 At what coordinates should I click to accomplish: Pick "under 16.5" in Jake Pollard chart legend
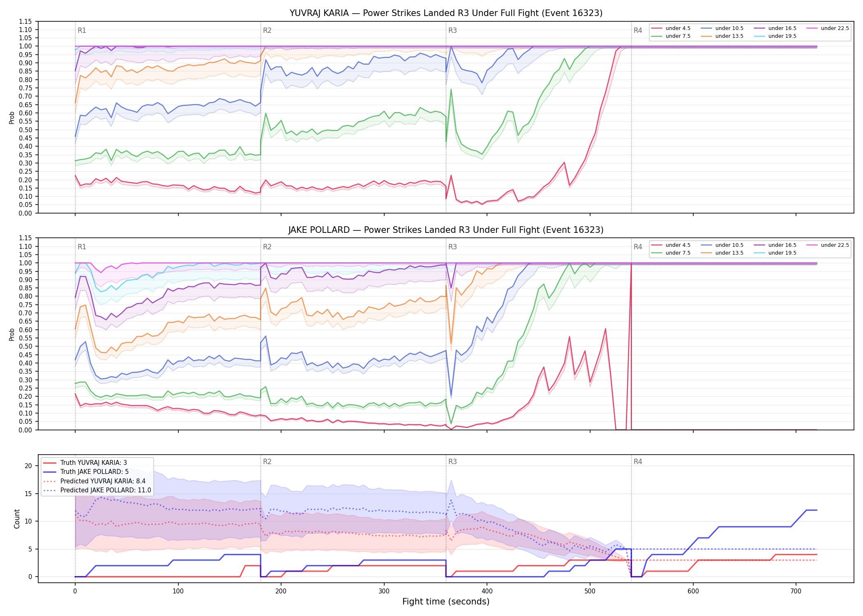[775, 245]
